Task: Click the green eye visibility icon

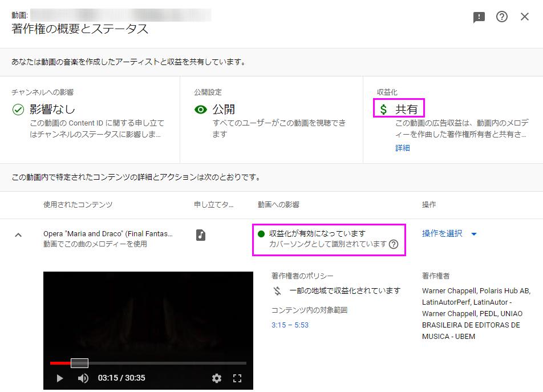Action: point(201,109)
